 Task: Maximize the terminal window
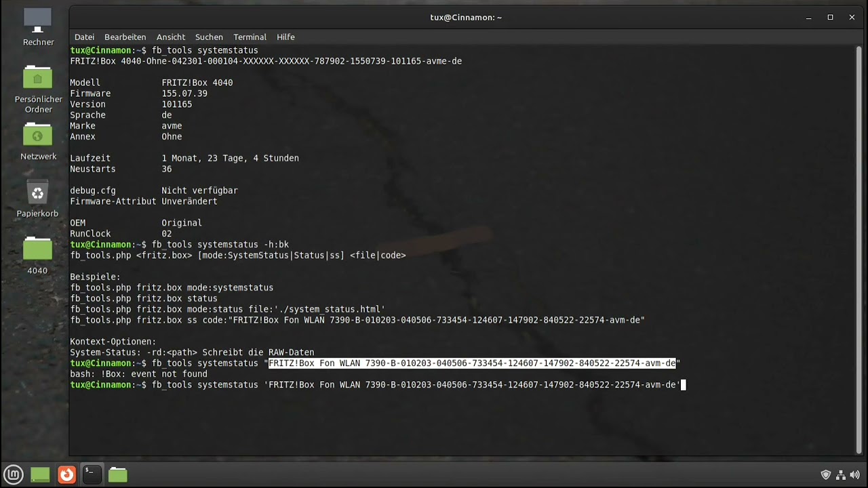coord(830,17)
